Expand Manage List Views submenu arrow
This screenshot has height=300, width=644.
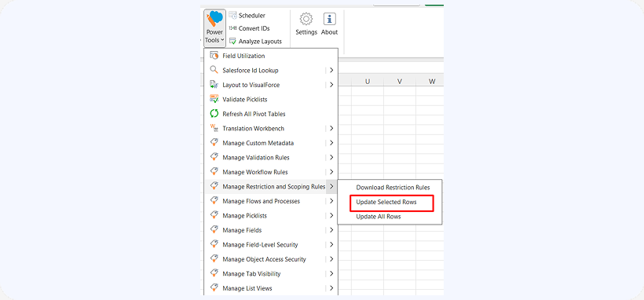point(331,288)
